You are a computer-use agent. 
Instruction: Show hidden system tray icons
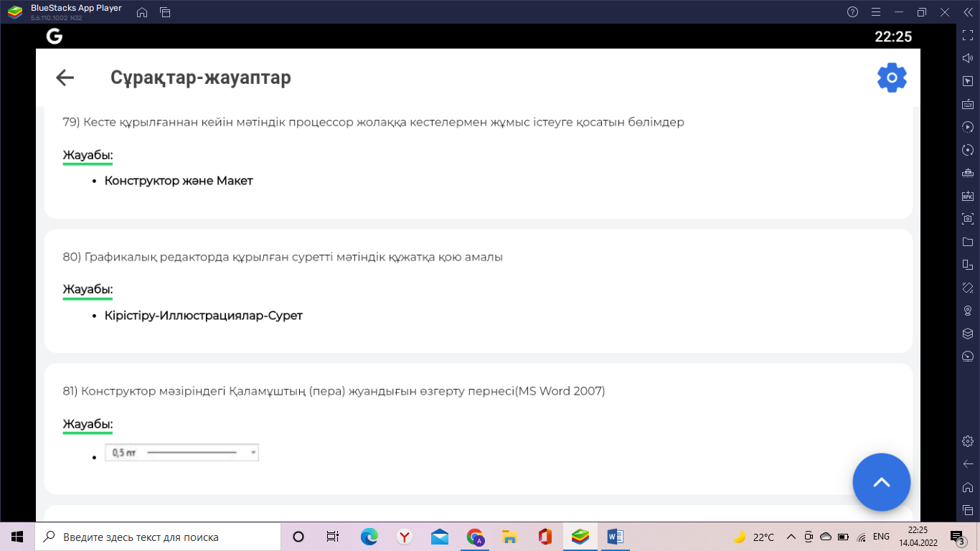click(x=791, y=537)
